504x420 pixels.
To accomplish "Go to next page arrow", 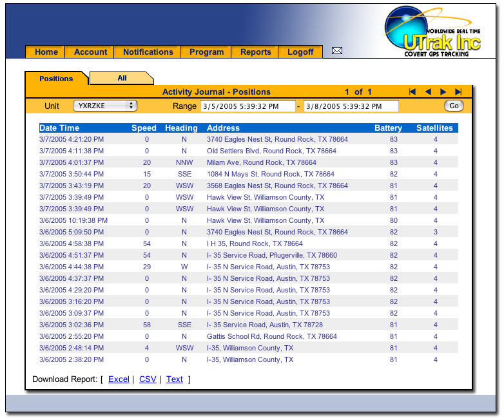I will pyautogui.click(x=443, y=92).
